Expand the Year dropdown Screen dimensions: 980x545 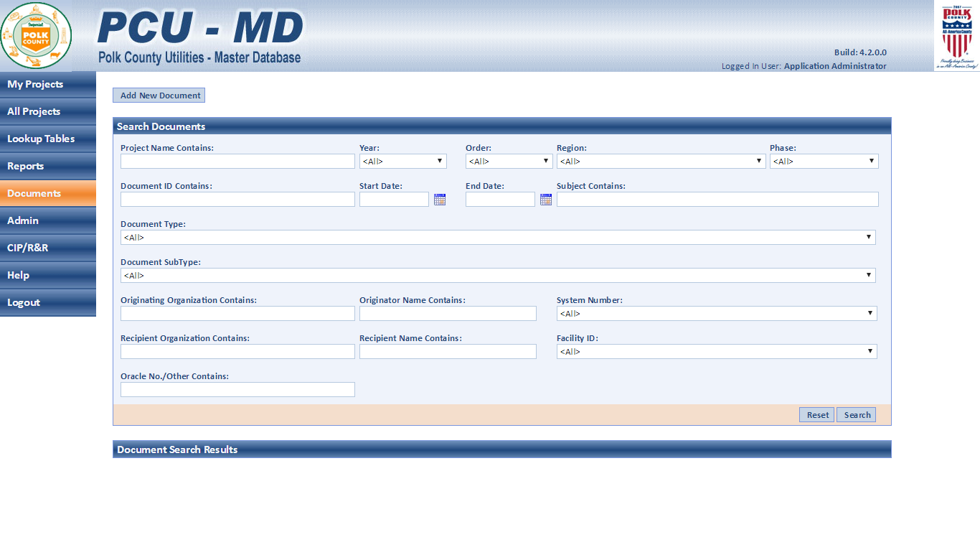[402, 162]
